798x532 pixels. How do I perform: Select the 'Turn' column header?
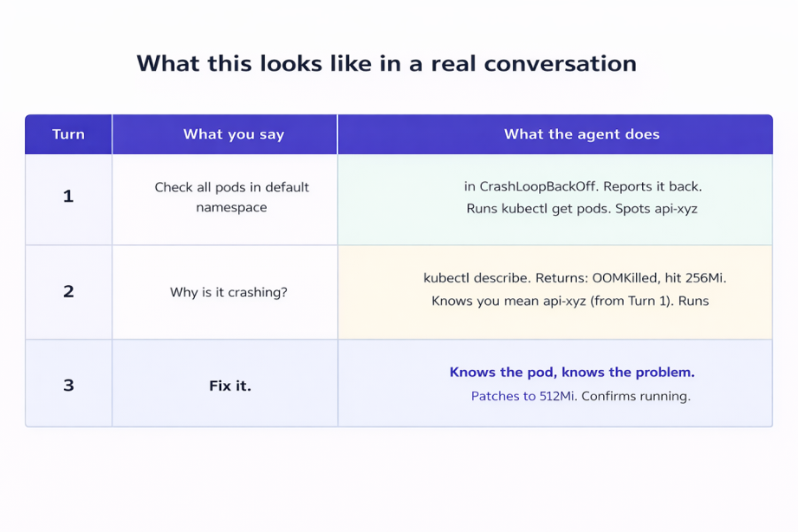click(68, 134)
